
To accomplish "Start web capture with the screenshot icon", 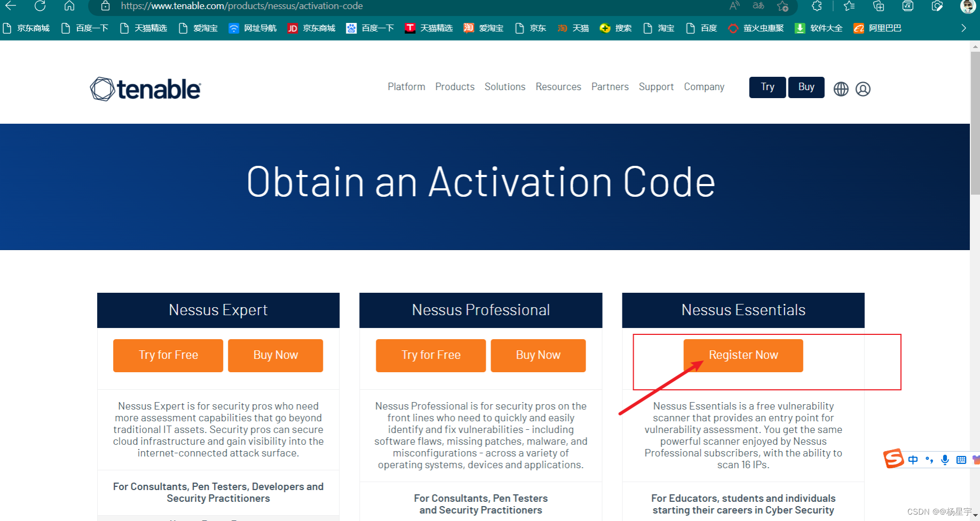I will point(937,6).
